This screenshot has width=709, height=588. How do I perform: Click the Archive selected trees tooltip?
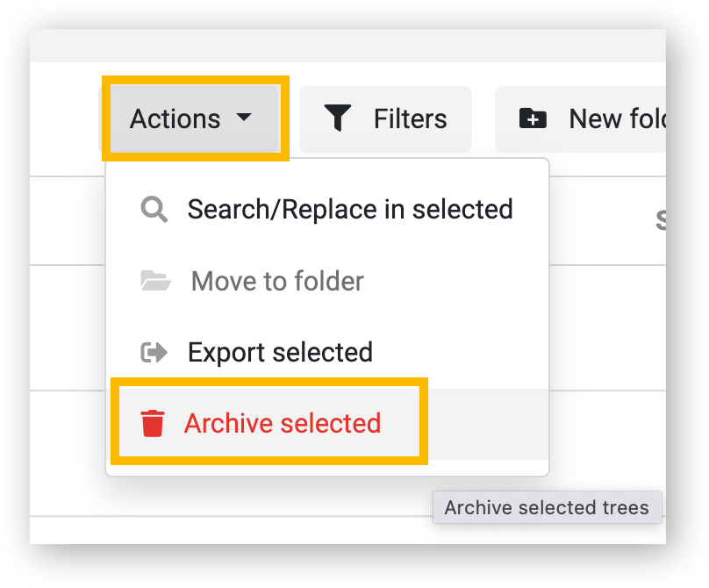pyautogui.click(x=548, y=507)
